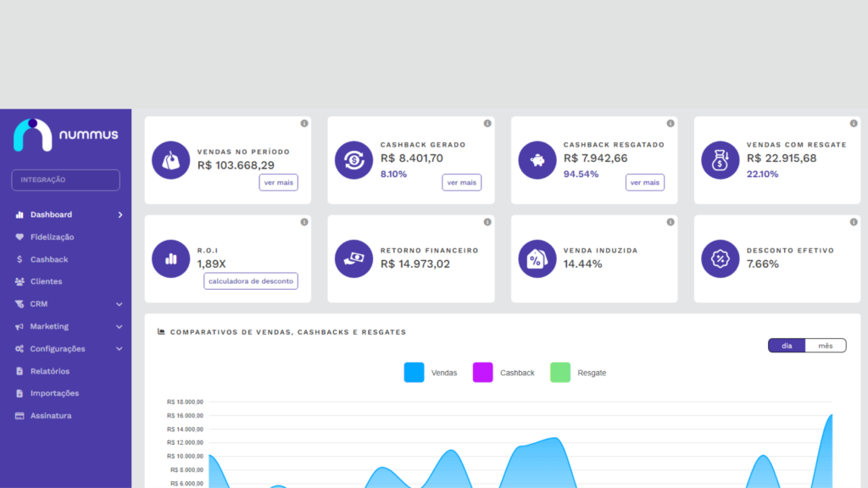Click the INTEGRAÇÃO input field
The height and width of the screenshot is (488, 868).
click(65, 180)
